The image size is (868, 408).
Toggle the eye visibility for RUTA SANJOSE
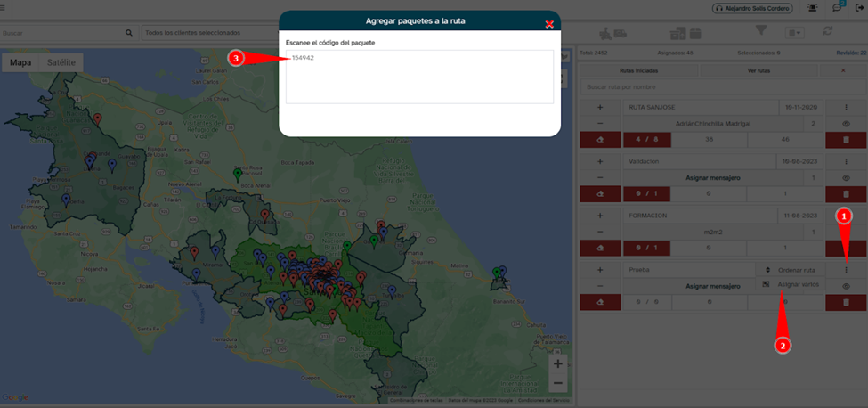tap(846, 124)
